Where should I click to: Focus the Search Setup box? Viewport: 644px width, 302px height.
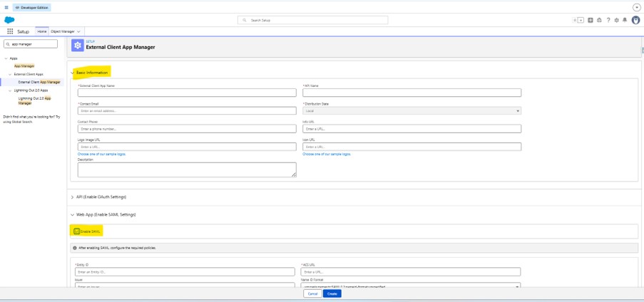tap(312, 20)
